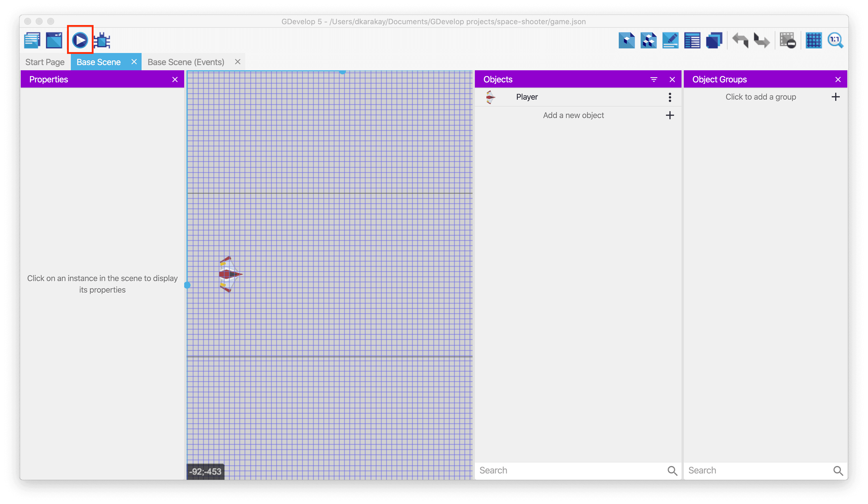Open Player object three-dot menu
Screen dimensions: 868x504
[x=670, y=97]
